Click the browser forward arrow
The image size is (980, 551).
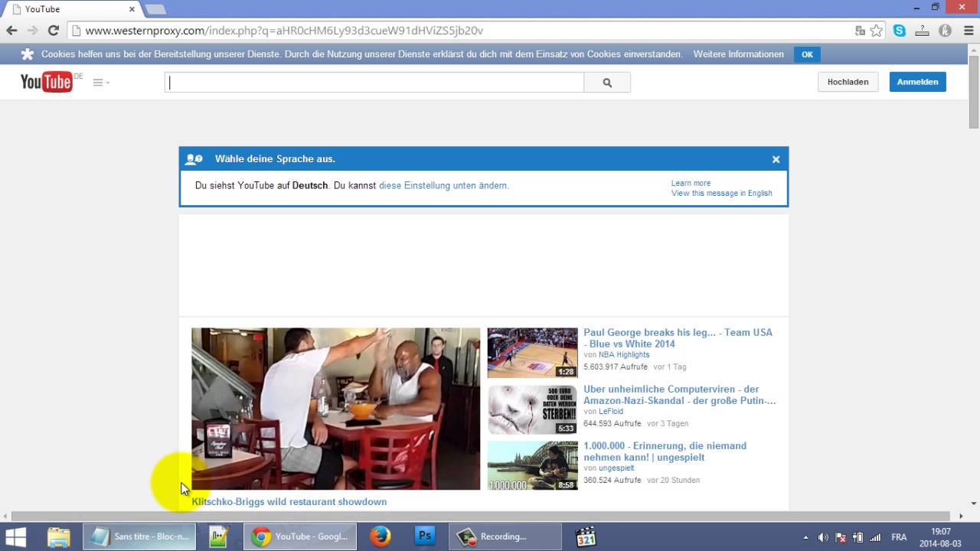coord(32,31)
